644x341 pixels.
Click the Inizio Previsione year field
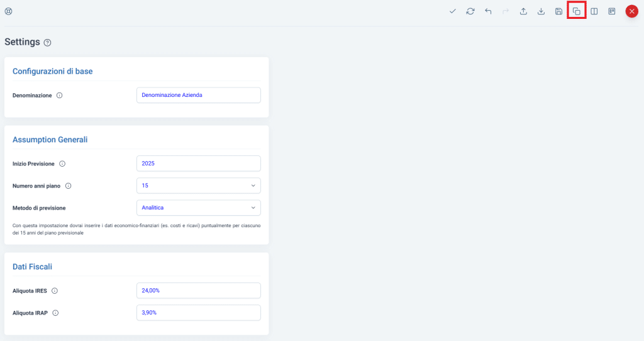[x=198, y=164]
